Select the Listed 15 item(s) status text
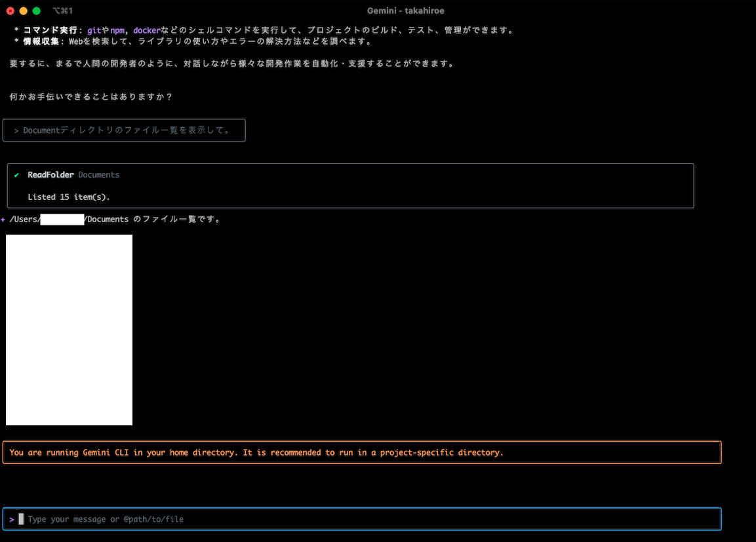This screenshot has width=756, height=542. pos(68,197)
